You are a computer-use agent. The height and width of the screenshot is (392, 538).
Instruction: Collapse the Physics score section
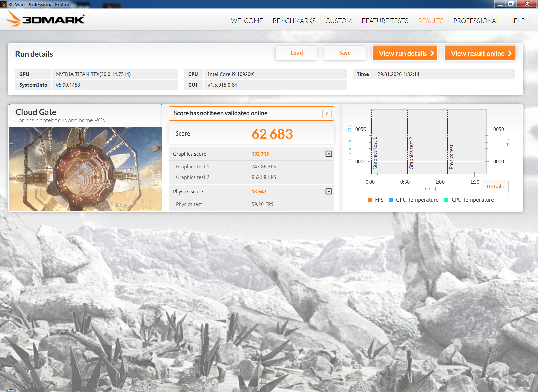click(x=329, y=191)
